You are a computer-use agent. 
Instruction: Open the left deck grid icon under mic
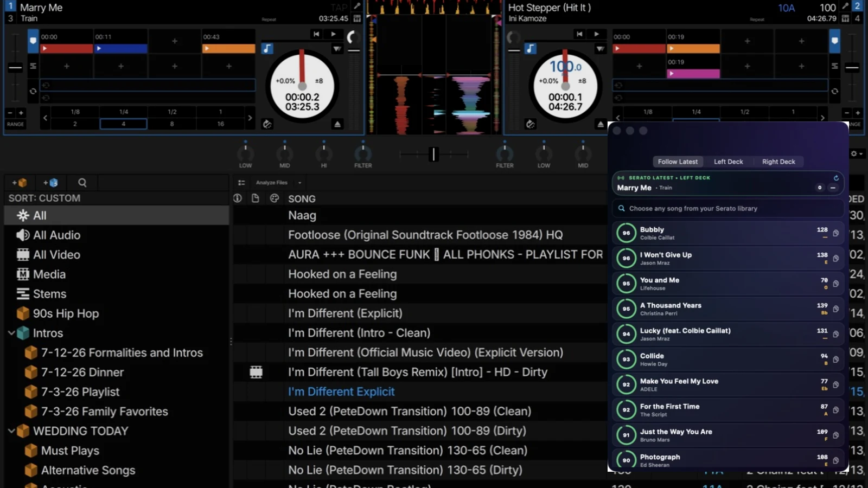357,18
